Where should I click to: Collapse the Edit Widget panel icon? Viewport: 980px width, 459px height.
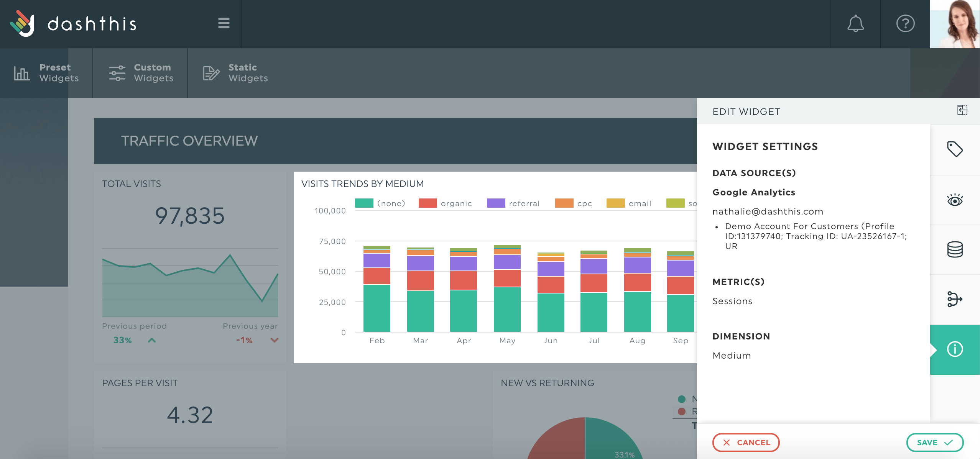[962, 110]
